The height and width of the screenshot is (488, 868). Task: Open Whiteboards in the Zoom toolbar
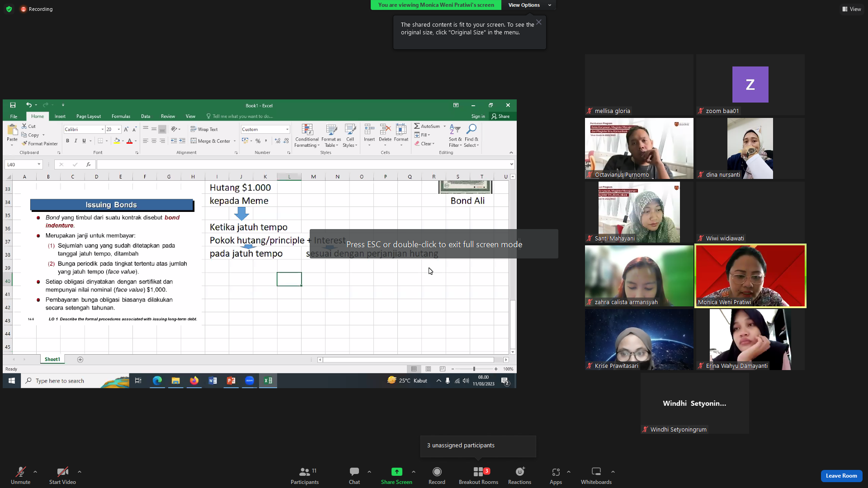coord(596,476)
